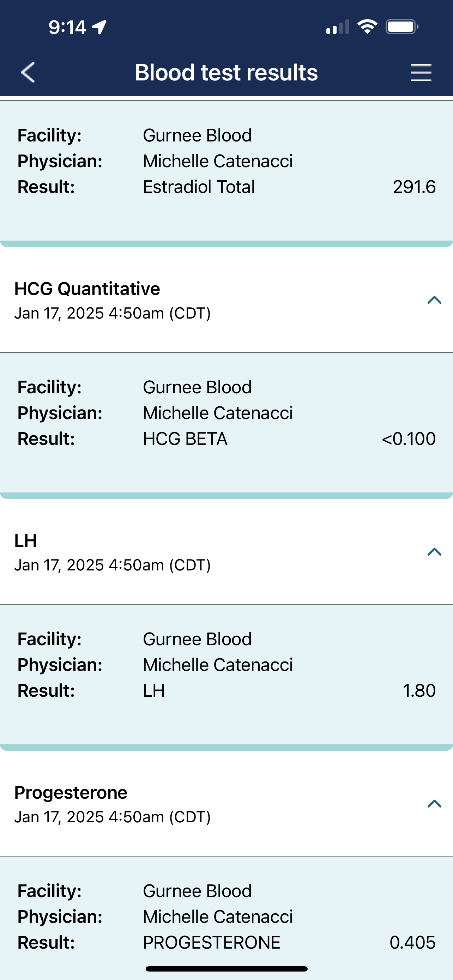Tap the location arrow status icon
453x980 pixels.
(x=99, y=27)
